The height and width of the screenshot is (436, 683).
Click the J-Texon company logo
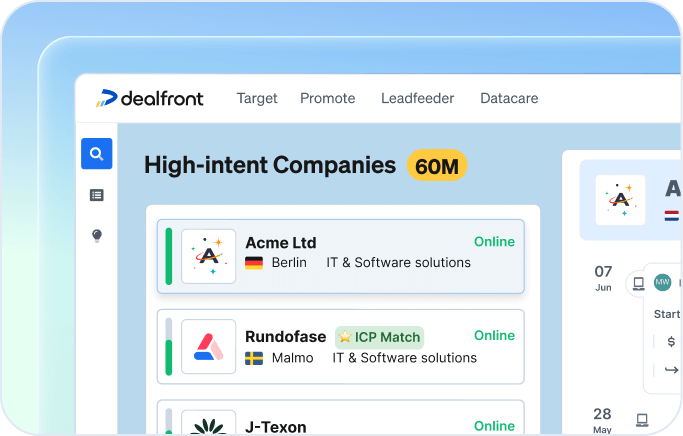tap(209, 422)
